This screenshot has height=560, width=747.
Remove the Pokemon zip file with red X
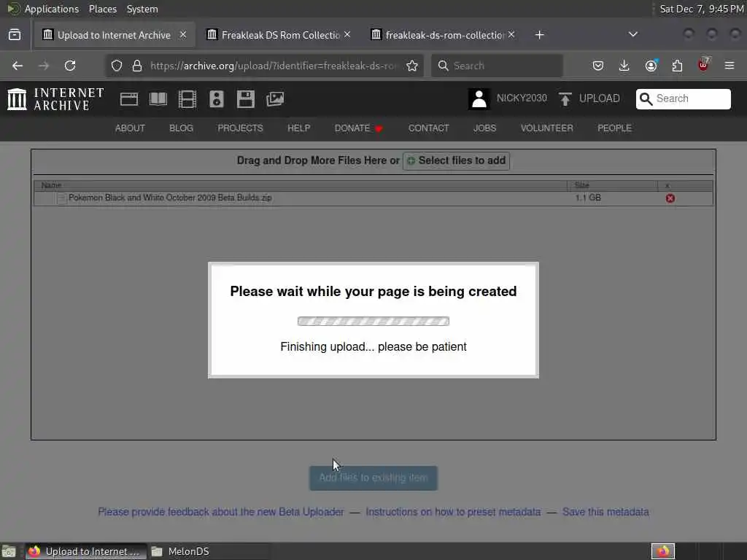[670, 198]
